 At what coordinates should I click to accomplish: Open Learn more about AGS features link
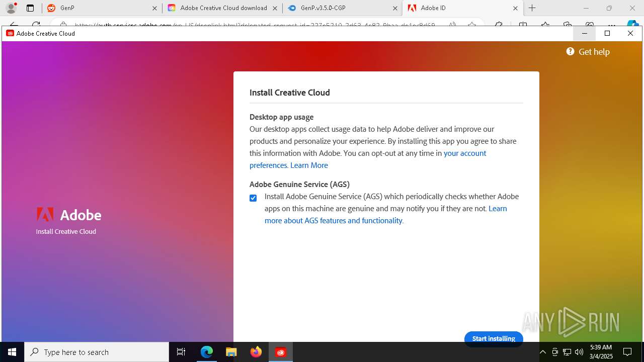click(x=386, y=214)
